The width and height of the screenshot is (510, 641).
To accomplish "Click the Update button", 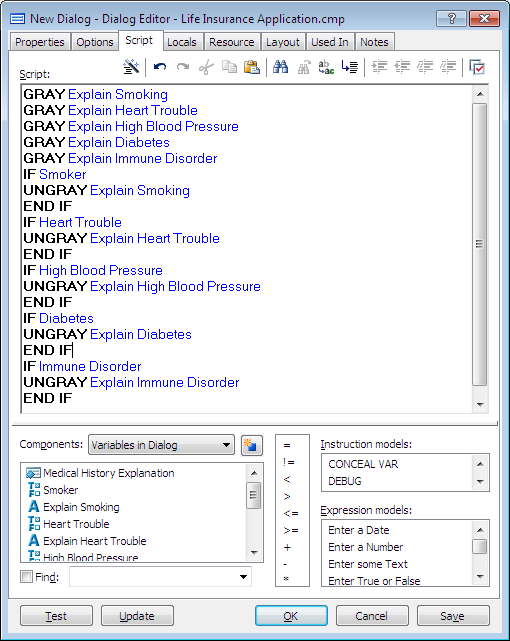I will point(137,616).
